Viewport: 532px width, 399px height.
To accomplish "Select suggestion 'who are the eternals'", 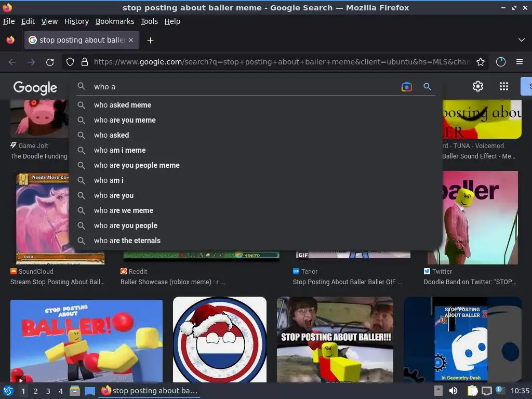I will click(255, 241).
